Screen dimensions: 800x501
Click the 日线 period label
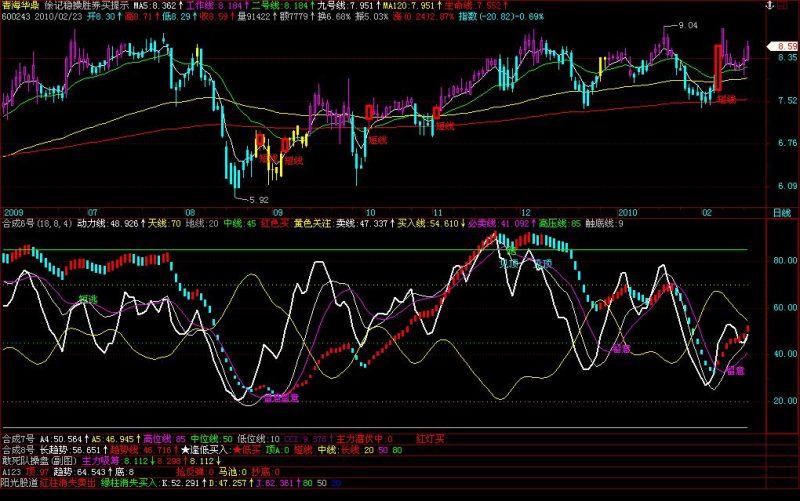781,213
